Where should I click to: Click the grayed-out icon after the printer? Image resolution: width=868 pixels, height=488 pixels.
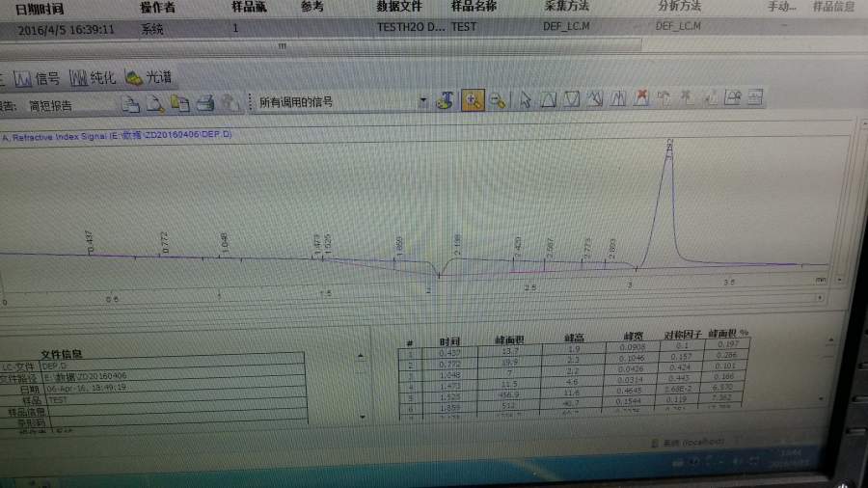pyautogui.click(x=231, y=103)
